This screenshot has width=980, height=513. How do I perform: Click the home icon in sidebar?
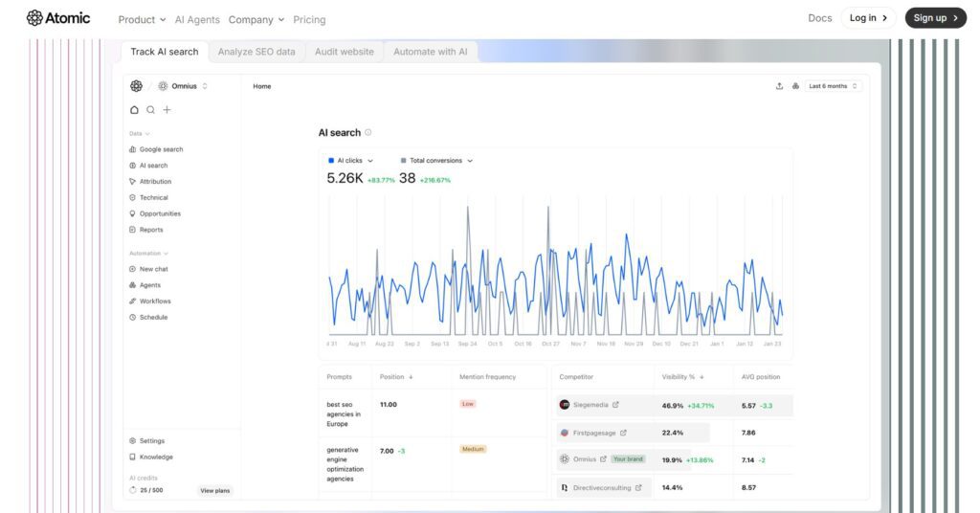tap(134, 110)
